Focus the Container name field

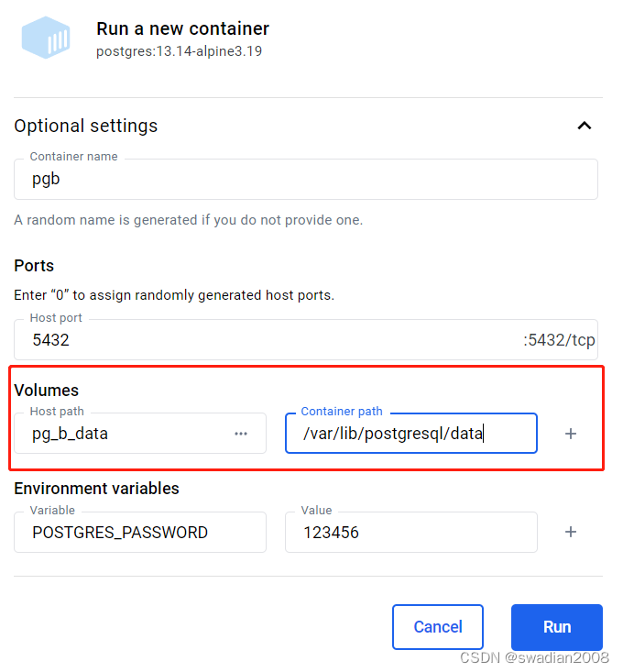point(305,180)
